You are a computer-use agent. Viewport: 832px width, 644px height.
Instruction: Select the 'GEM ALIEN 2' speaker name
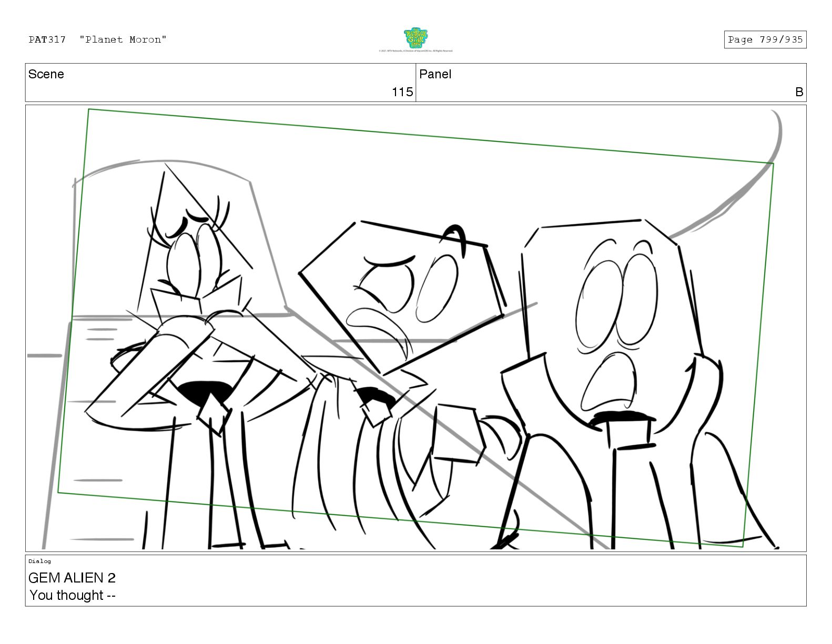click(x=72, y=578)
